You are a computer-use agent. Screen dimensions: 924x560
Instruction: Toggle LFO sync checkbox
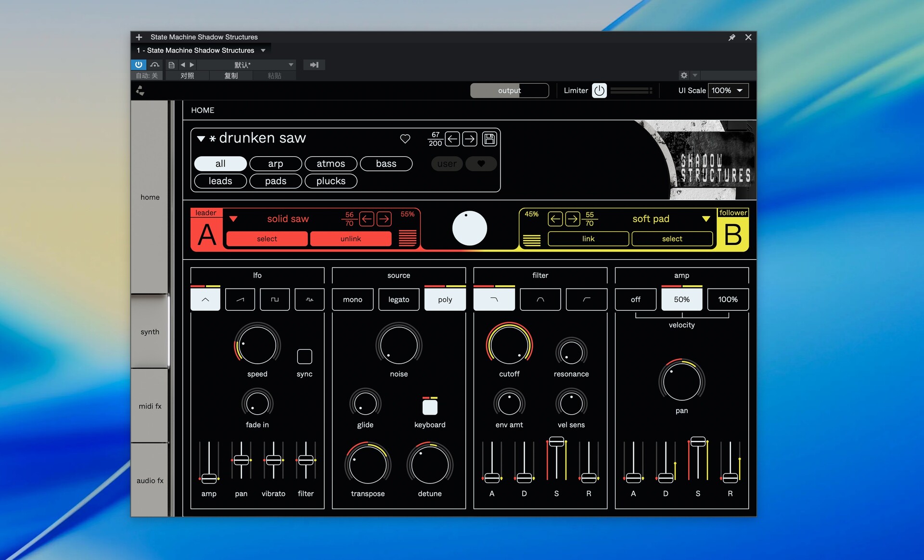pyautogui.click(x=305, y=356)
